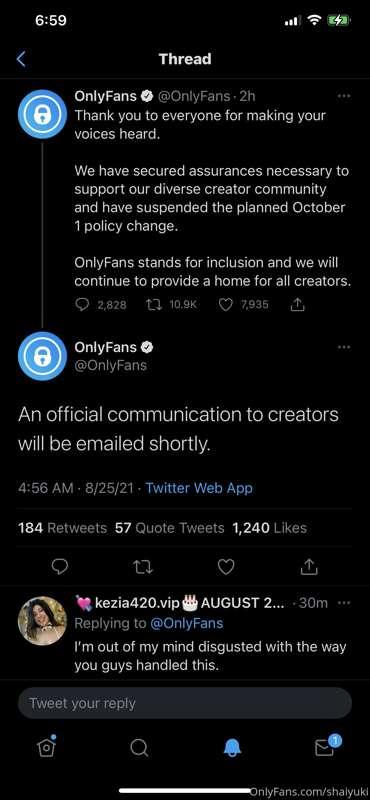
Task: Open the reply icon showing 2,828 replies
Action: point(82,305)
